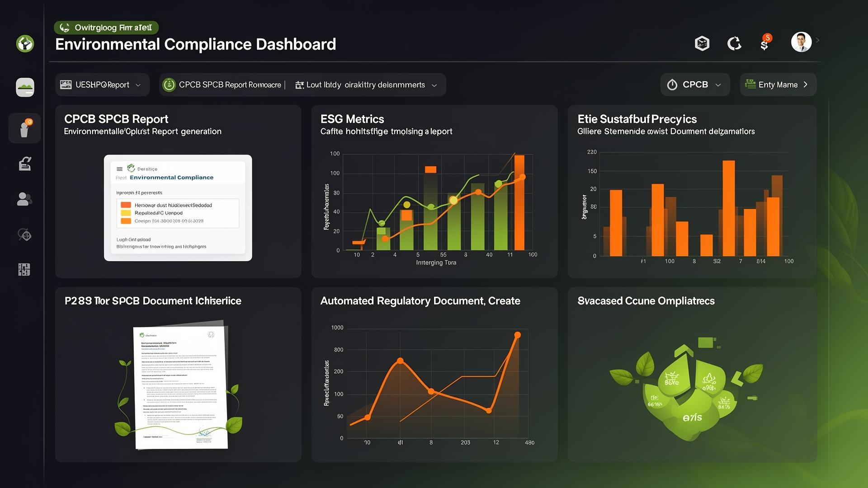The image size is (868, 488).
Task: Open the modules grid icon at sidebar bottom
Action: click(25, 269)
